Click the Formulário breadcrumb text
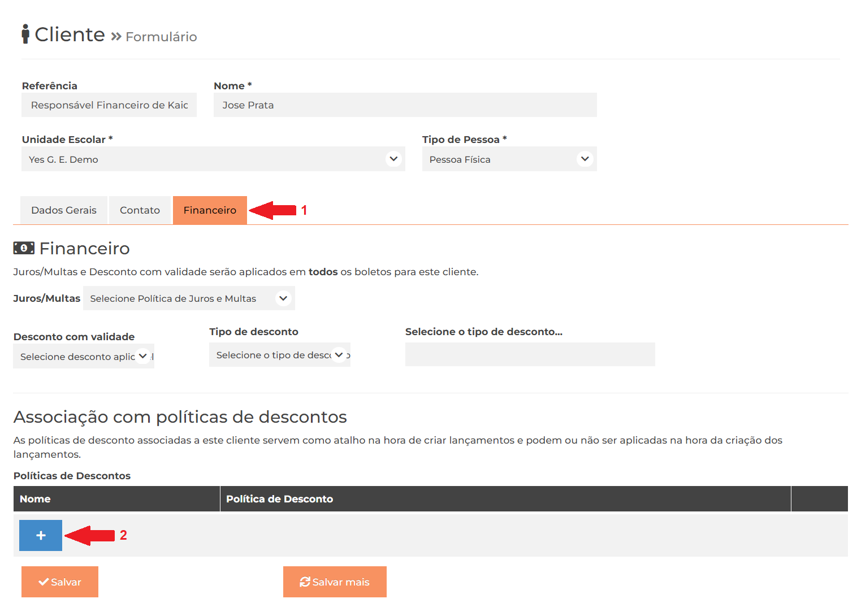The width and height of the screenshot is (857, 616). [161, 37]
